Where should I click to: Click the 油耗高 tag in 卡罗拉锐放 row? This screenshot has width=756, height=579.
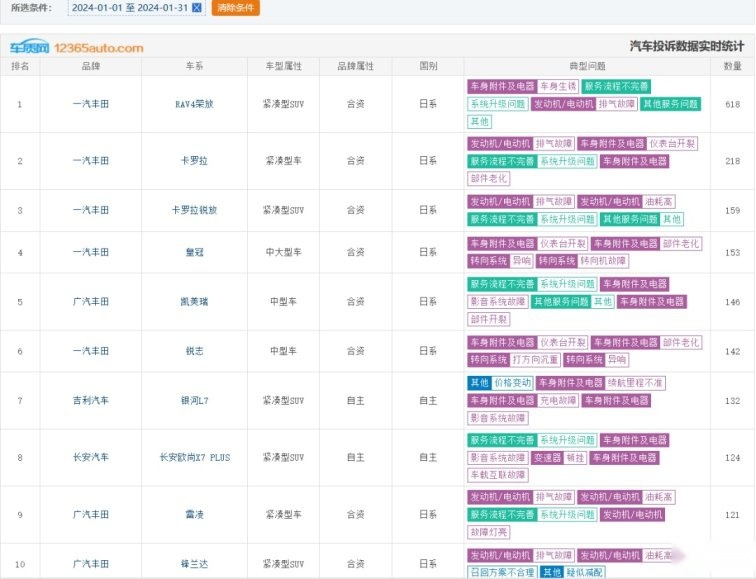(659, 202)
